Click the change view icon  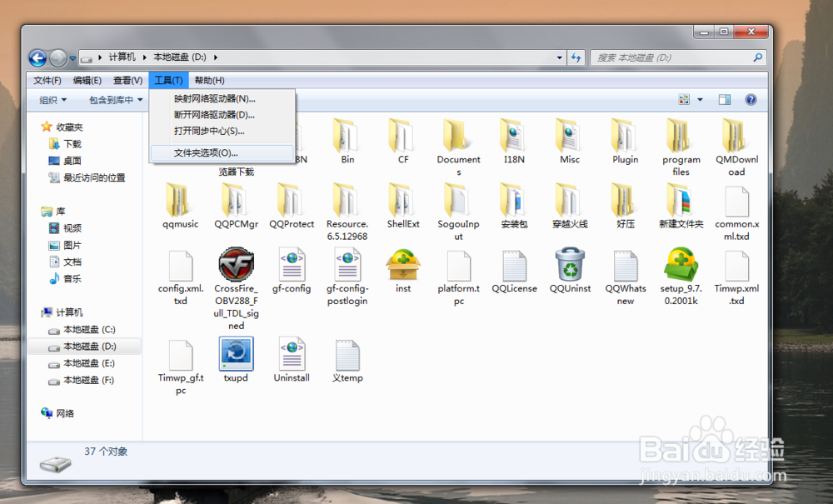[684, 99]
